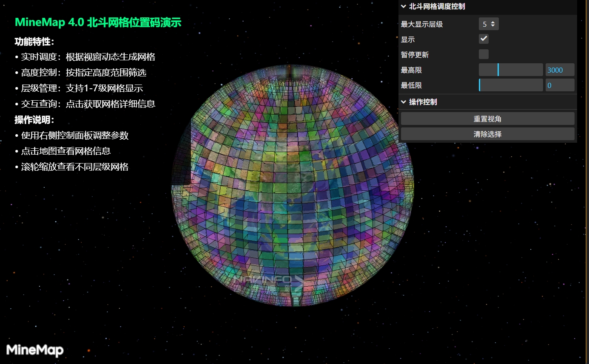
Task: Click the line 高度控制：按指定高度范围筛选
Action: [x=81, y=73]
